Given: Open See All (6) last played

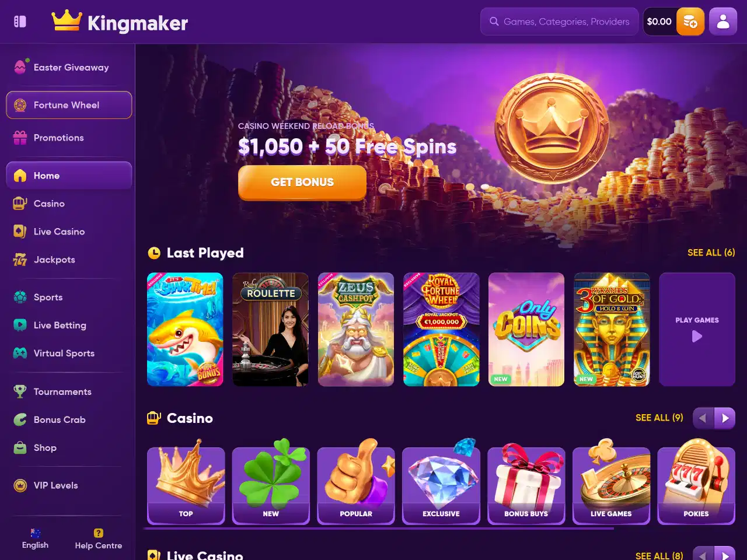Looking at the screenshot, I should (x=711, y=253).
